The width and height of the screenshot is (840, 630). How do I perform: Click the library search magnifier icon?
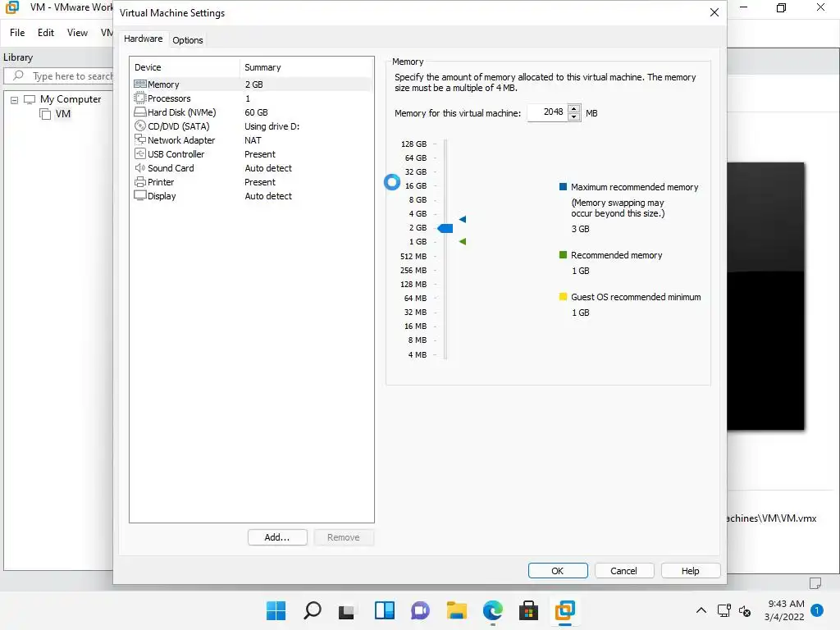18,75
